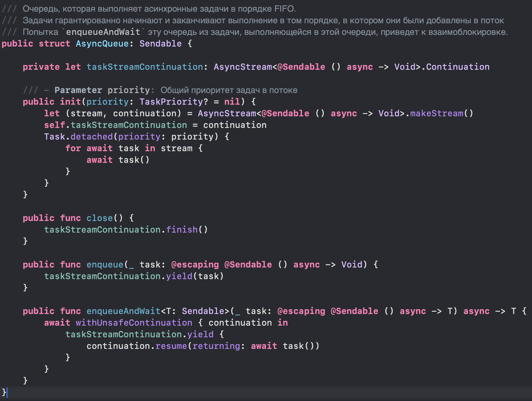Click the taskStreamContinuation property declaration

[145, 67]
